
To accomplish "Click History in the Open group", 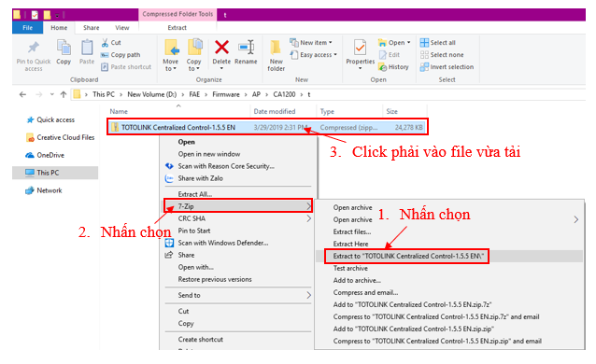I will (x=393, y=67).
